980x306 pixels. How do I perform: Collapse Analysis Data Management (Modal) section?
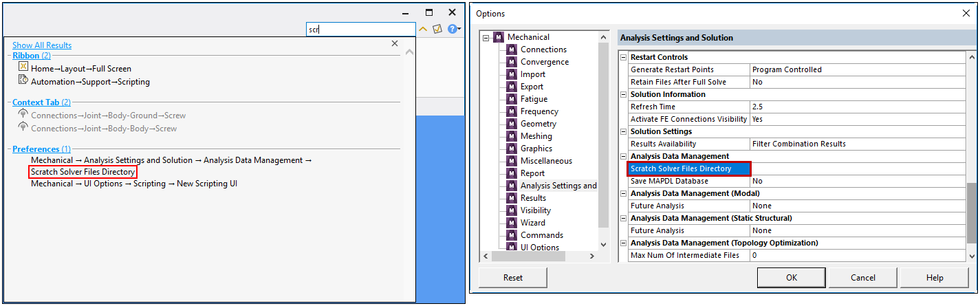pos(624,193)
